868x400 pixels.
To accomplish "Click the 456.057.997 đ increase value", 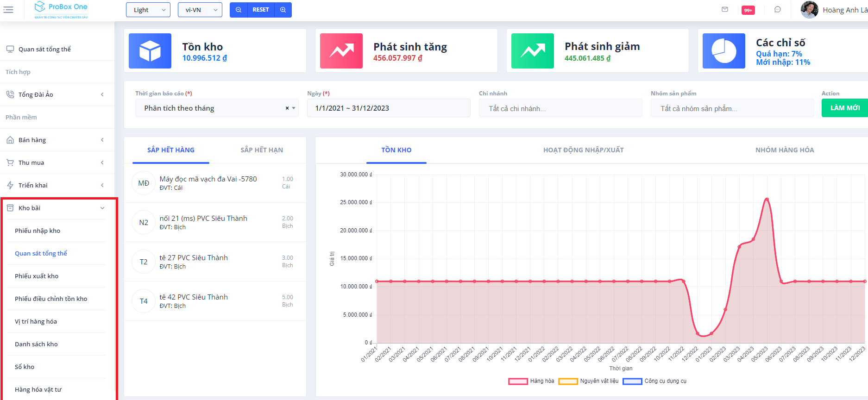I will pyautogui.click(x=398, y=58).
